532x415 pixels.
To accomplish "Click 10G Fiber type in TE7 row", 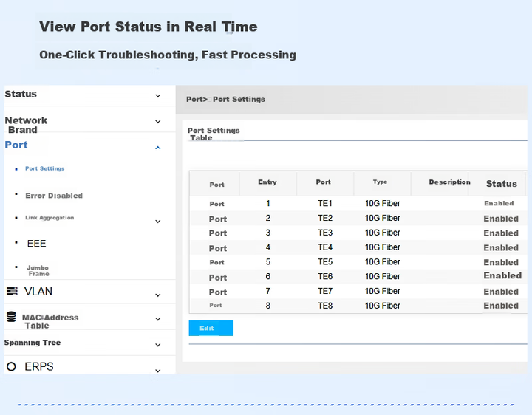I will pos(383,291).
